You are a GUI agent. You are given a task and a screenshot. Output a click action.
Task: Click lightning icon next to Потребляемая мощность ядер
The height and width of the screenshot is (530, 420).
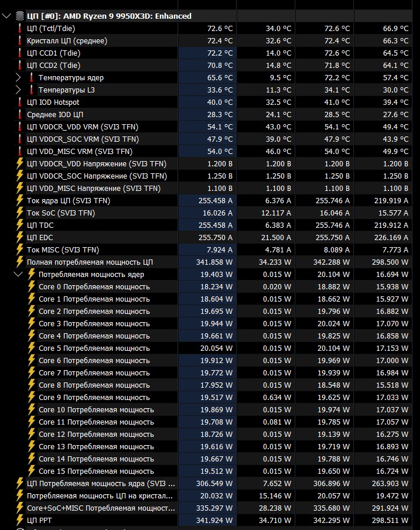(x=32, y=274)
